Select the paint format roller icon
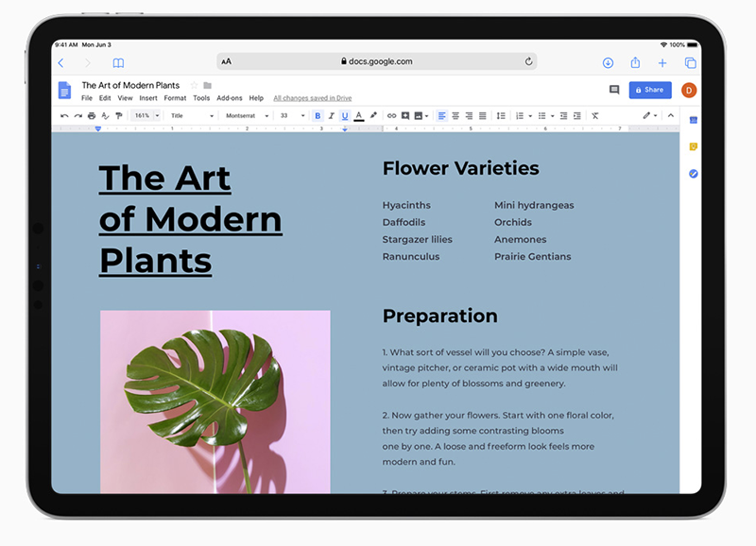756x546 pixels. point(119,115)
